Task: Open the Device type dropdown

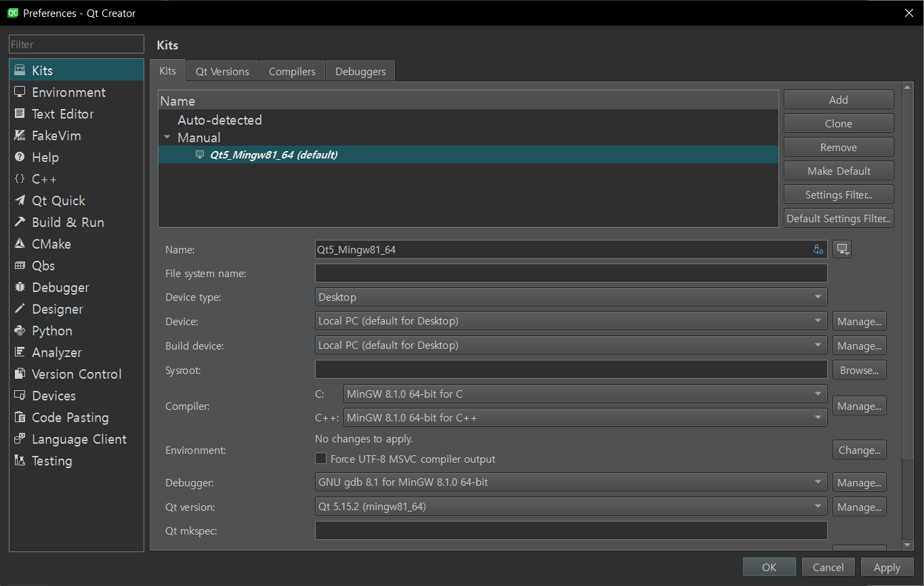Action: (x=571, y=297)
